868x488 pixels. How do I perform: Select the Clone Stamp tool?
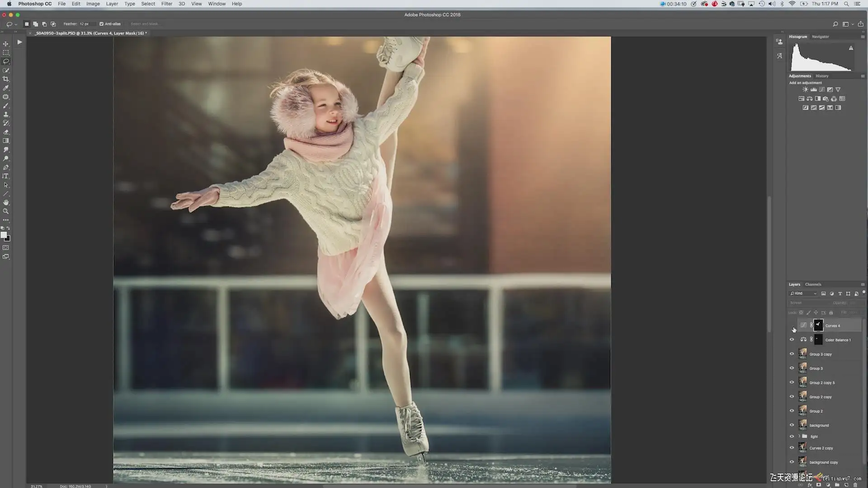click(x=6, y=114)
